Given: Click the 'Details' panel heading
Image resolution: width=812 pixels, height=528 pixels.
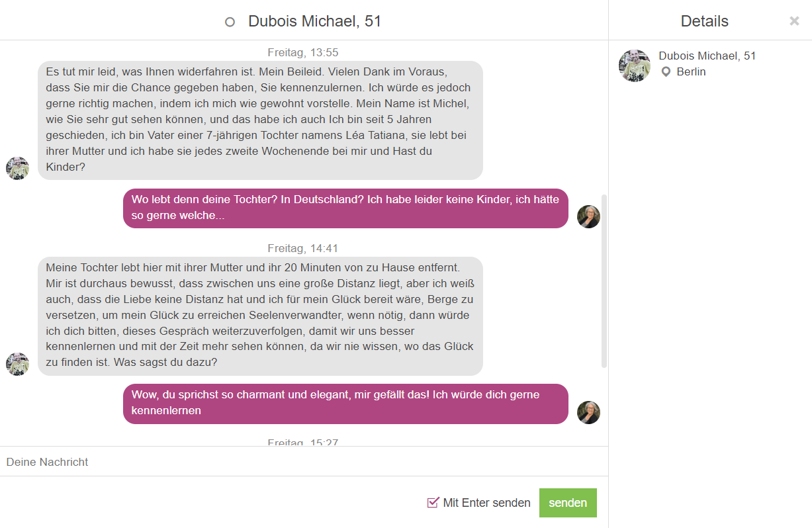Looking at the screenshot, I should coord(705,21).
